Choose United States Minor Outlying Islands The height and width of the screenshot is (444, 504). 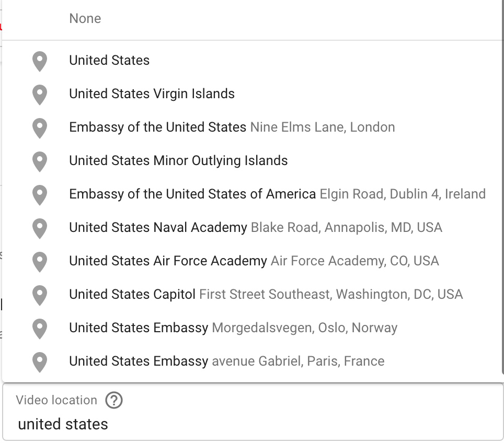tap(252, 160)
